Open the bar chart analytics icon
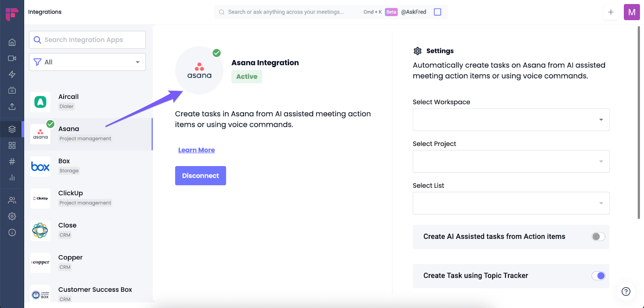Image resolution: width=644 pixels, height=308 pixels. pos(12,177)
